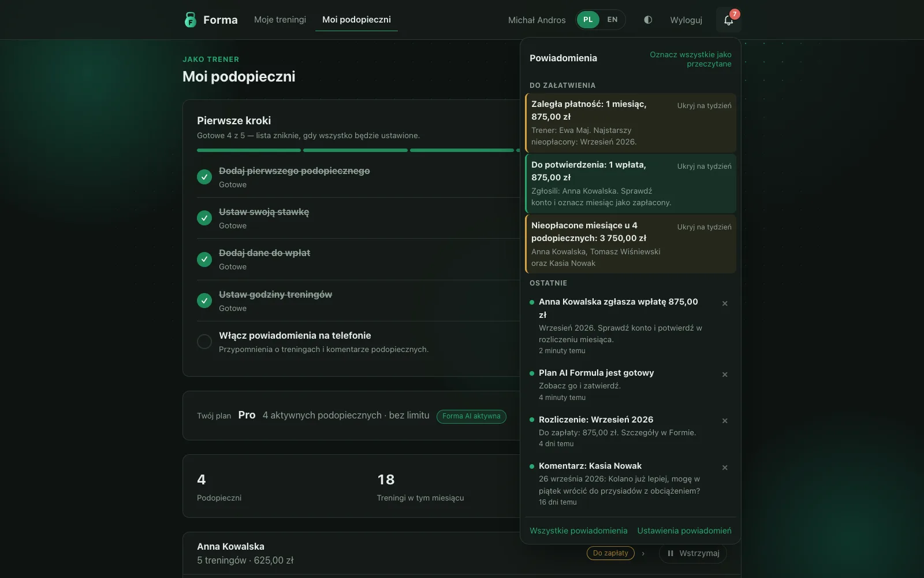Hide Zaległa płatność alert for a week
The image size is (924, 578).
click(x=704, y=106)
